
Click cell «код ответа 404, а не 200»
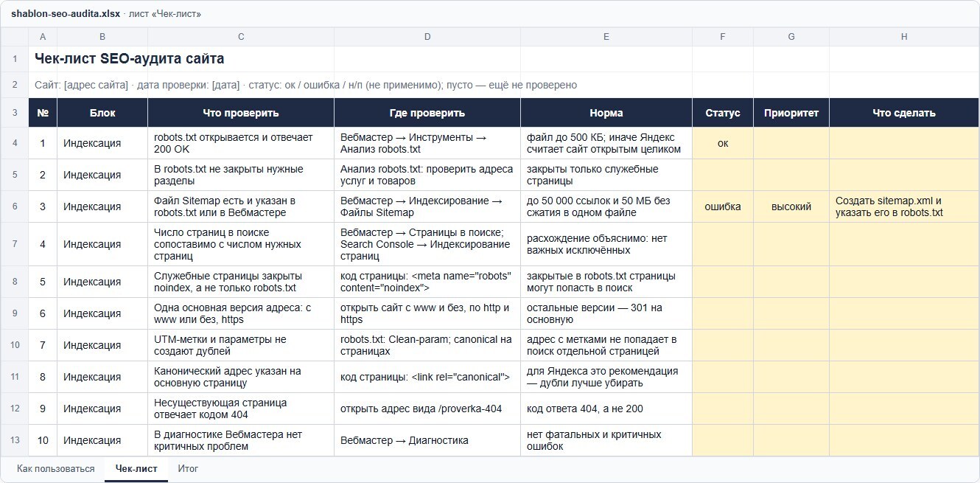(x=606, y=409)
